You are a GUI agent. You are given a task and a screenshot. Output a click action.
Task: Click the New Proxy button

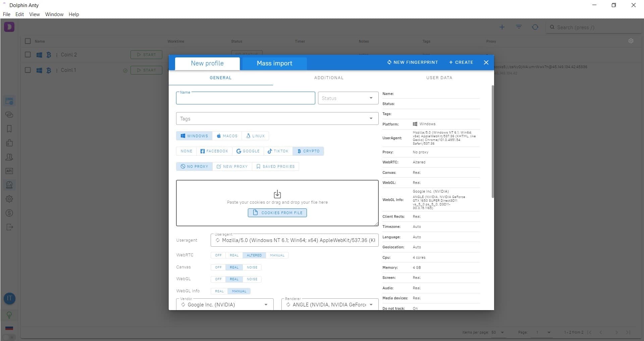tap(232, 166)
